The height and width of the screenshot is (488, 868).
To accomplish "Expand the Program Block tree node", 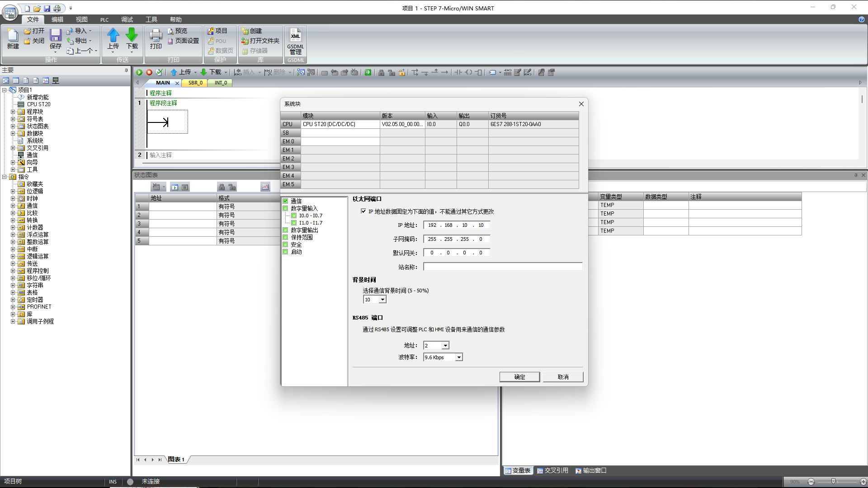I will click(13, 112).
